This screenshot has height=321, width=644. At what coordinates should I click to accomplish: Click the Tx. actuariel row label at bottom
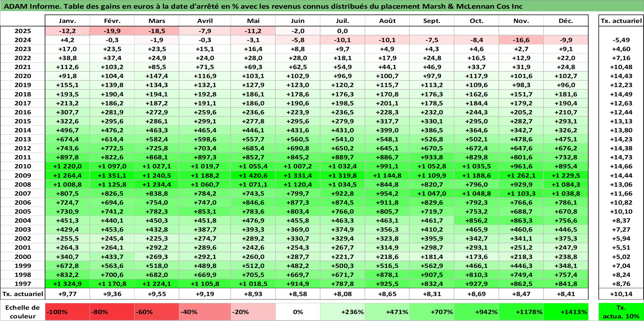pyautogui.click(x=23, y=294)
